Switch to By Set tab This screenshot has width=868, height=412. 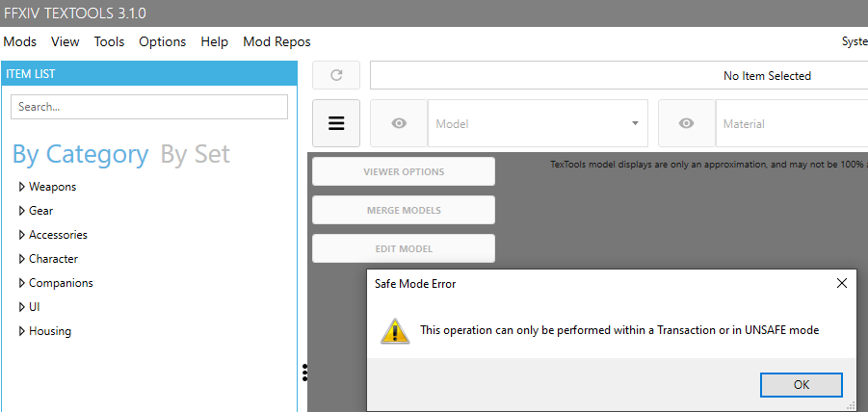195,154
